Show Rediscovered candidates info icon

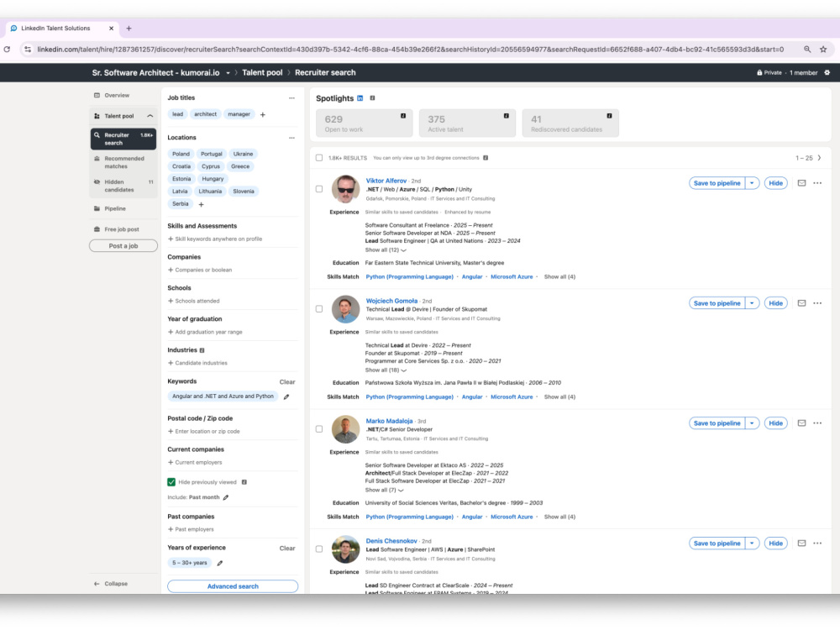[x=609, y=116]
